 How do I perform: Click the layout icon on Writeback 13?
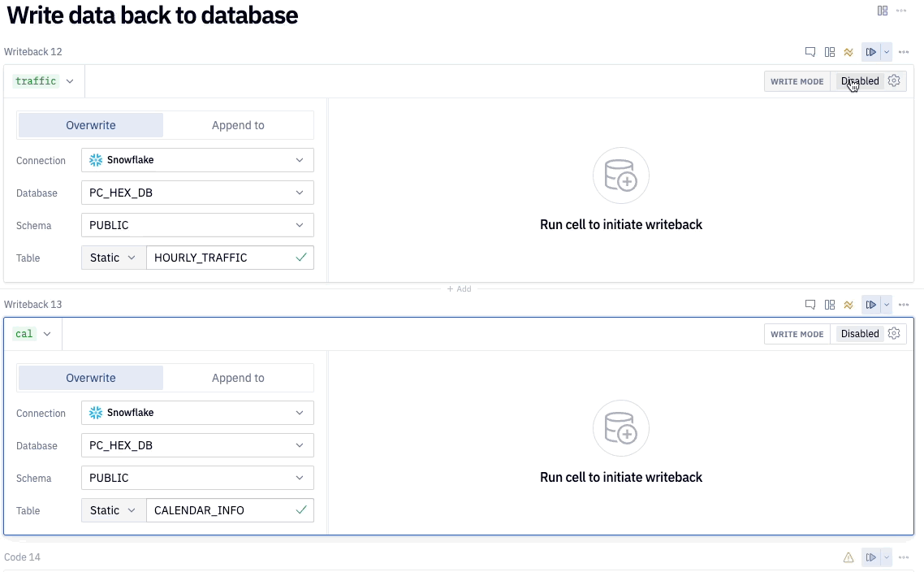830,305
